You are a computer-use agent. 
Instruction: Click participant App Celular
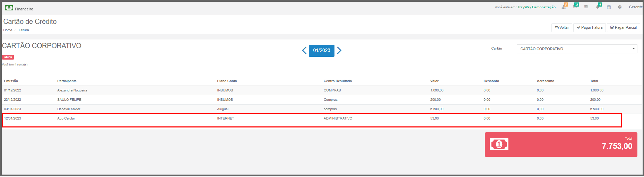pos(66,118)
